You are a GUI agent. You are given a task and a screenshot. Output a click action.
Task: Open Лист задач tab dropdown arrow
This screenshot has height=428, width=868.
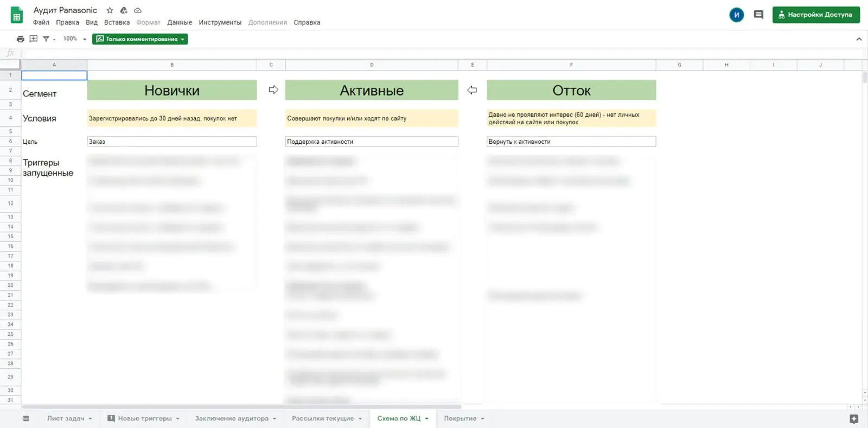[91, 419]
